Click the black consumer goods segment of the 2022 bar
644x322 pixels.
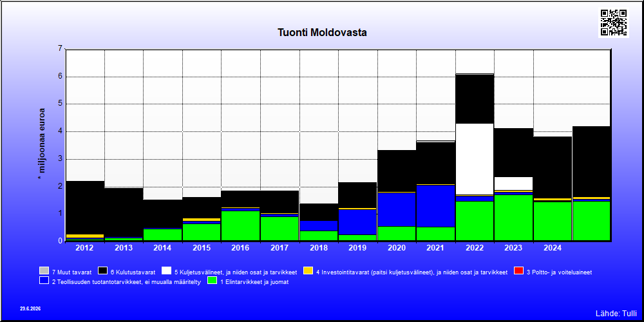click(x=475, y=99)
